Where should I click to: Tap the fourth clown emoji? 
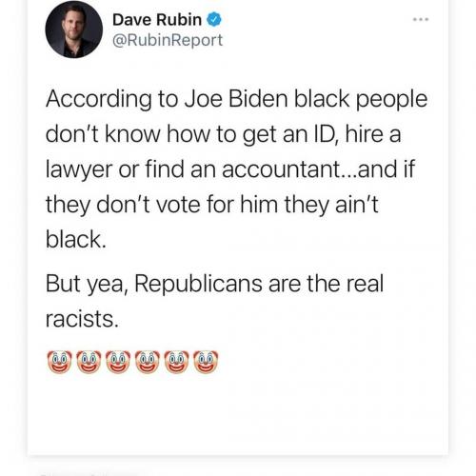pos(148,362)
